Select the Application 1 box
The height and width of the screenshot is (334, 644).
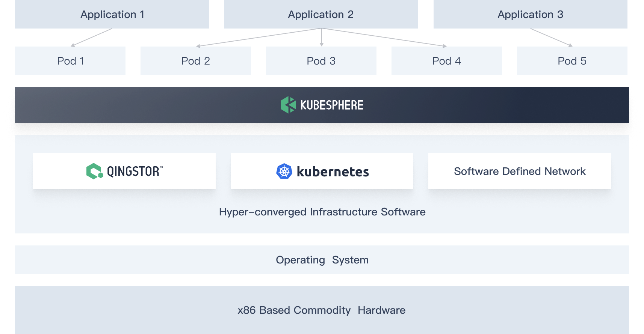(x=112, y=14)
